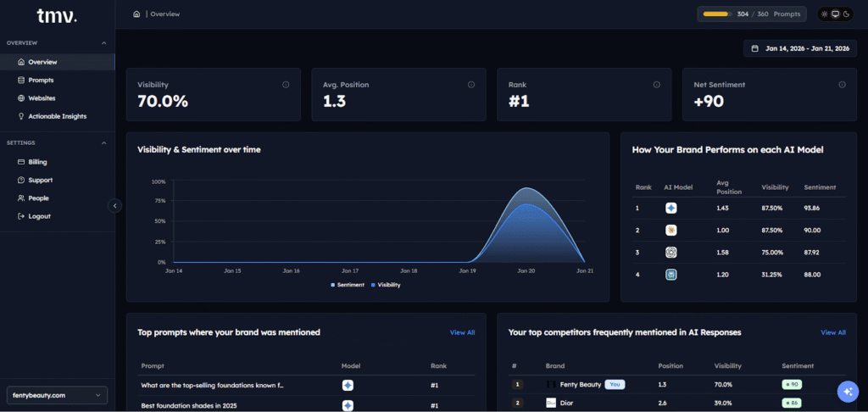Screen dimensions: 868x412
Task: Click the +90 Net Sentiment card
Action: coord(770,95)
